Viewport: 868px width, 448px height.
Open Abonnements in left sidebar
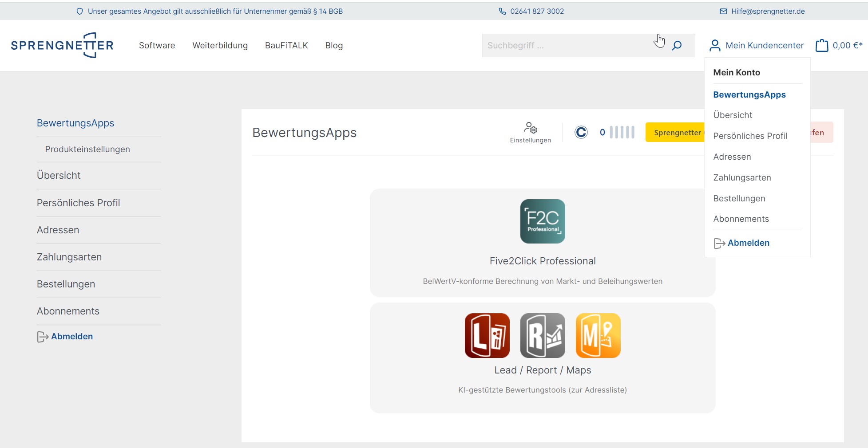[68, 311]
